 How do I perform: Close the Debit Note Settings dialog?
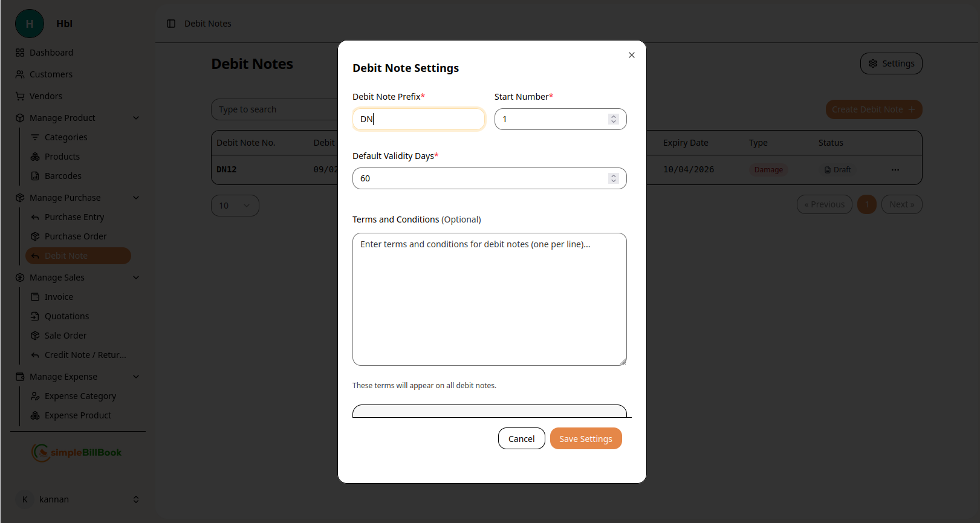pos(631,55)
